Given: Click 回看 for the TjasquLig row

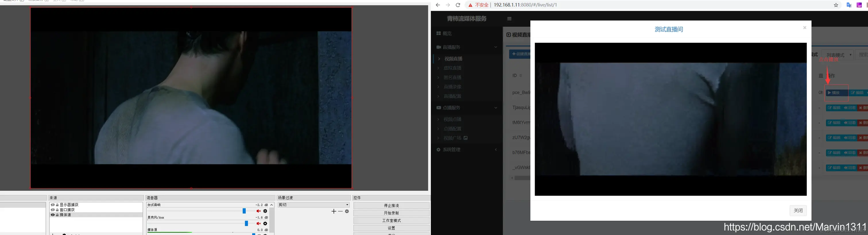Looking at the screenshot, I should pyautogui.click(x=850, y=108).
